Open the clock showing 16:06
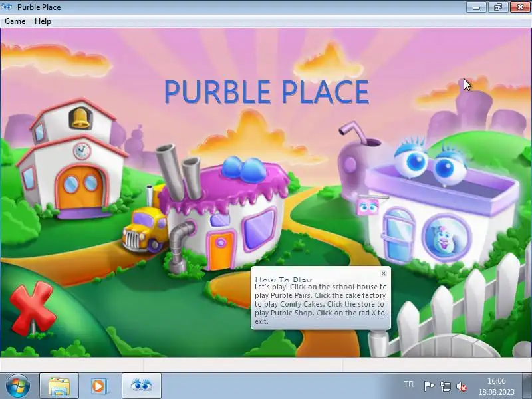The width and height of the screenshot is (532, 399). click(496, 386)
